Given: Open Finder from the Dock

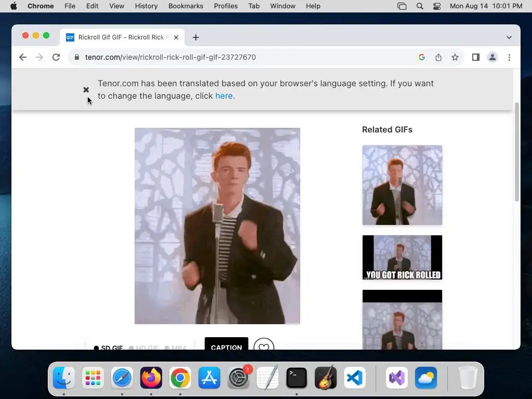Looking at the screenshot, I should 64,378.
